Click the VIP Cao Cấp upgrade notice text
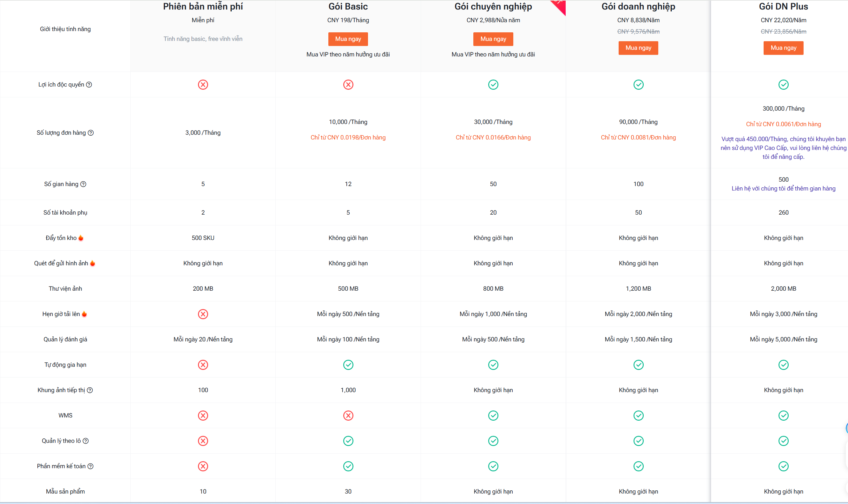The image size is (848, 504). [783, 148]
